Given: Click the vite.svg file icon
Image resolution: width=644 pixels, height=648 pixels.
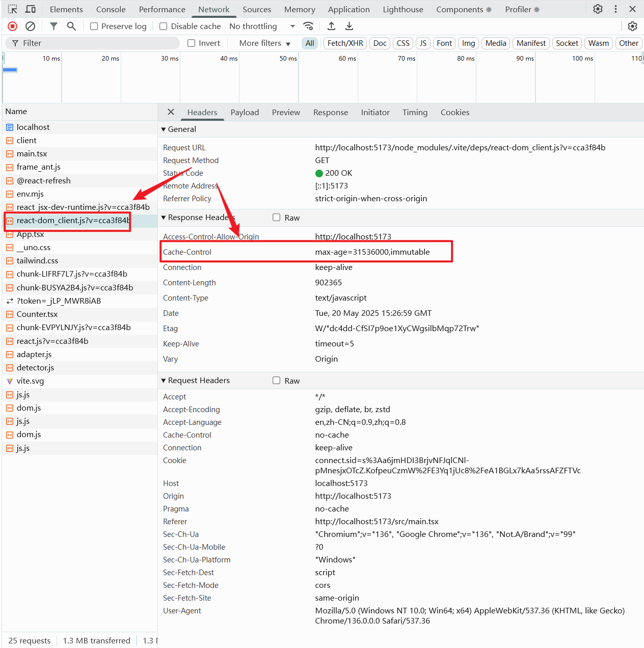Looking at the screenshot, I should coord(10,381).
